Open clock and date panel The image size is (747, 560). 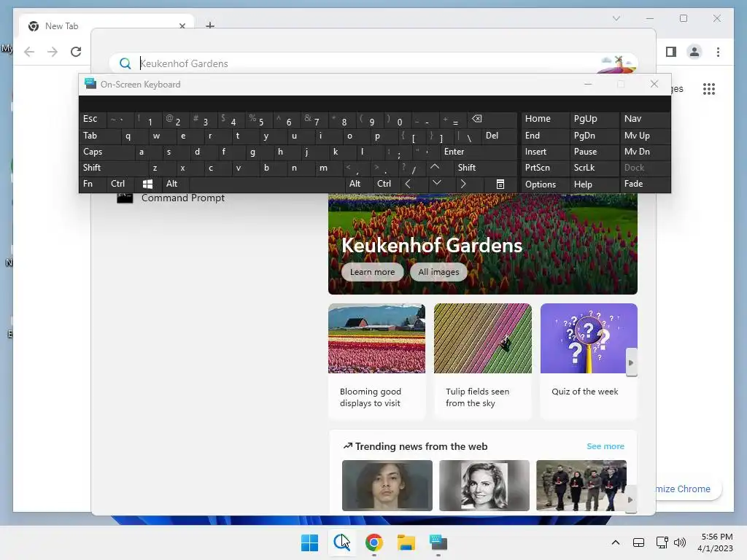click(x=716, y=542)
